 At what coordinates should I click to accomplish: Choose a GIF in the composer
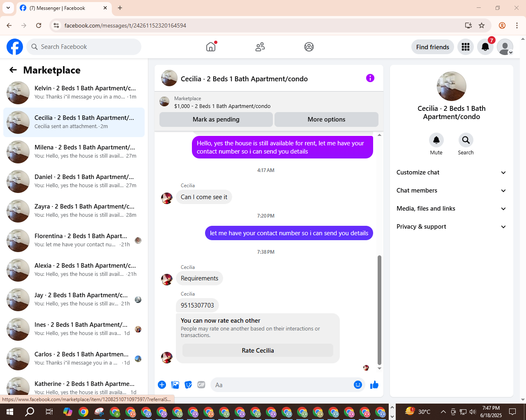click(201, 385)
